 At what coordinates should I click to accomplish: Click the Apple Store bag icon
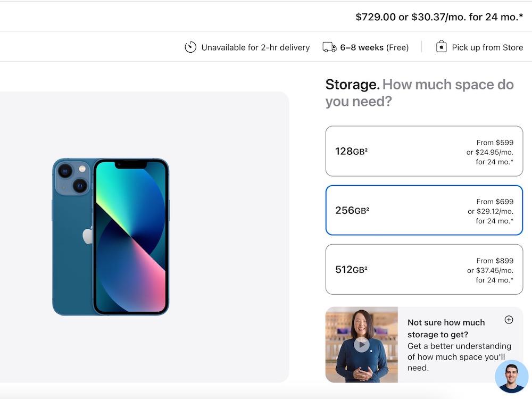coord(441,47)
